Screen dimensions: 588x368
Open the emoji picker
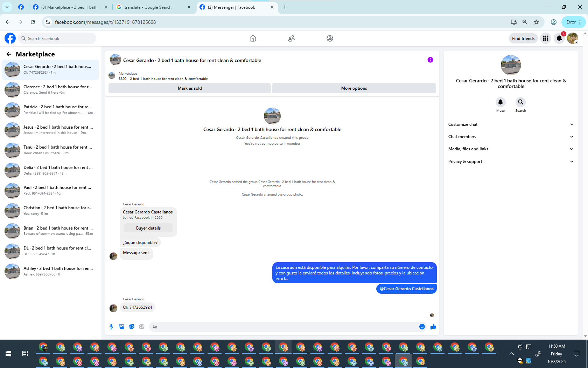422,327
